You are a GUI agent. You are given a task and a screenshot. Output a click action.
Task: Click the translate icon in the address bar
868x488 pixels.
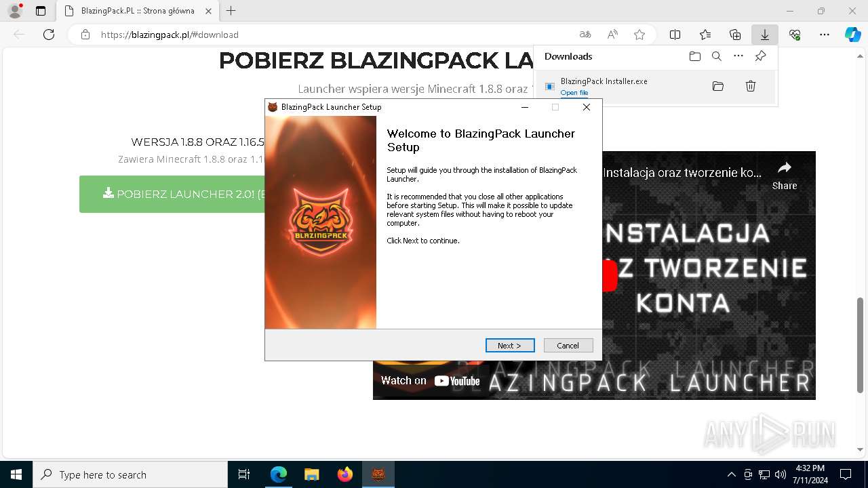[585, 35]
